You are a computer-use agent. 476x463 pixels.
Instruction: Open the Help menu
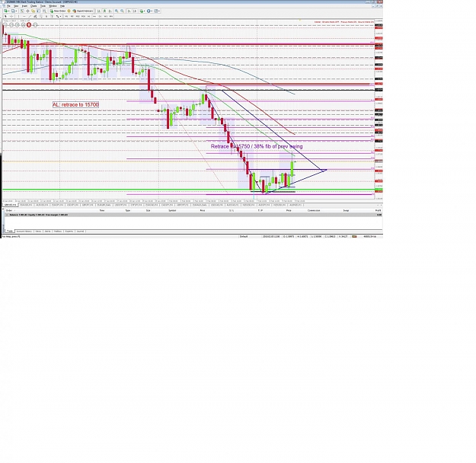[62, 6]
